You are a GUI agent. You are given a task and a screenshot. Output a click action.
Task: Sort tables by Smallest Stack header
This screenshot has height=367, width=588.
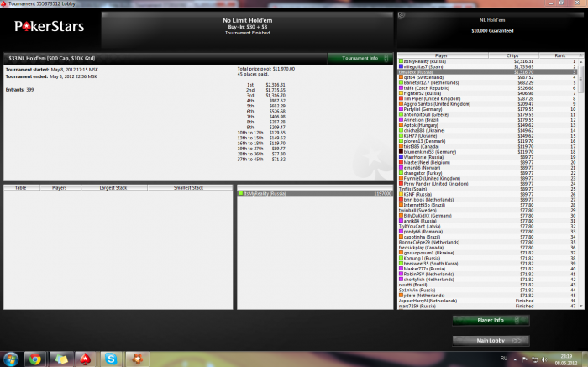click(189, 187)
